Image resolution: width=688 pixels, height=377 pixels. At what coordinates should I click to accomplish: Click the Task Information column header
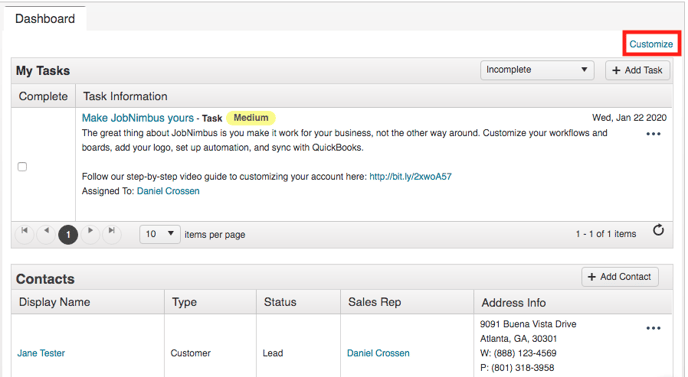374,96
